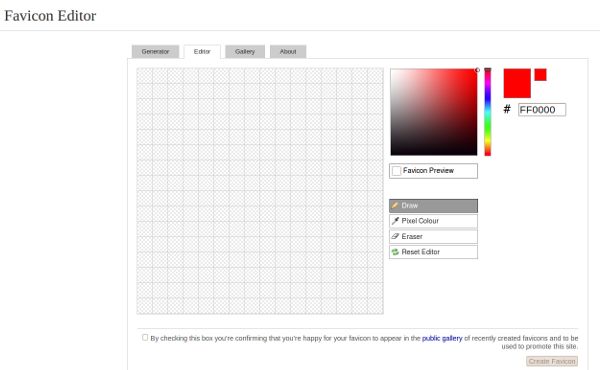Open the Generator tab
The image size is (600, 370).
[155, 52]
